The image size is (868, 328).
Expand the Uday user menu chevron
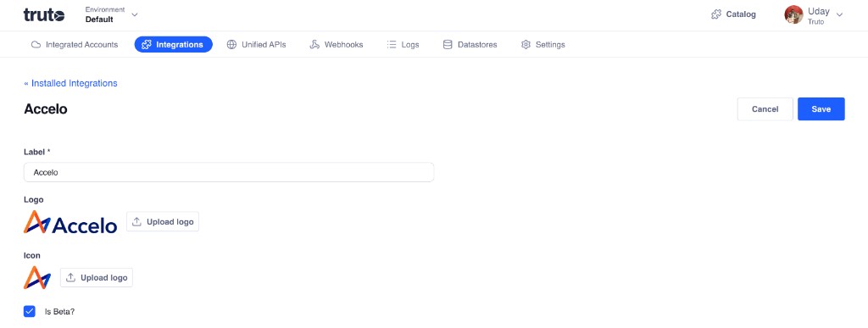pos(839,14)
